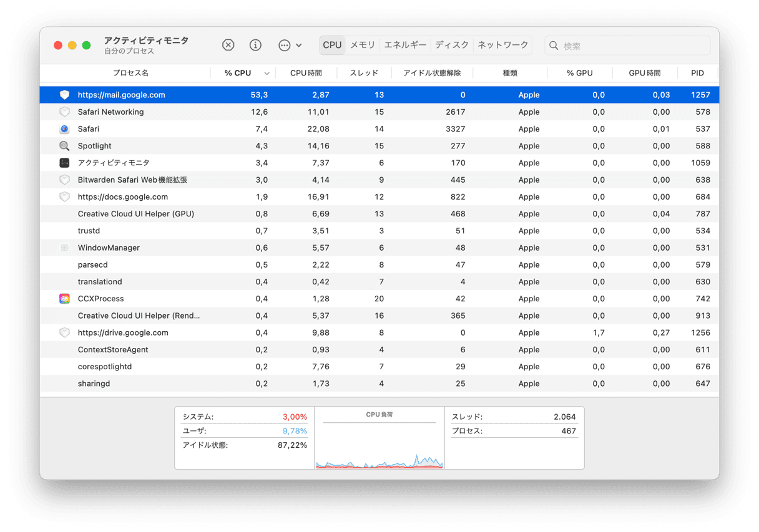Select the Spotlight process name
The image size is (759, 532).
(94, 146)
